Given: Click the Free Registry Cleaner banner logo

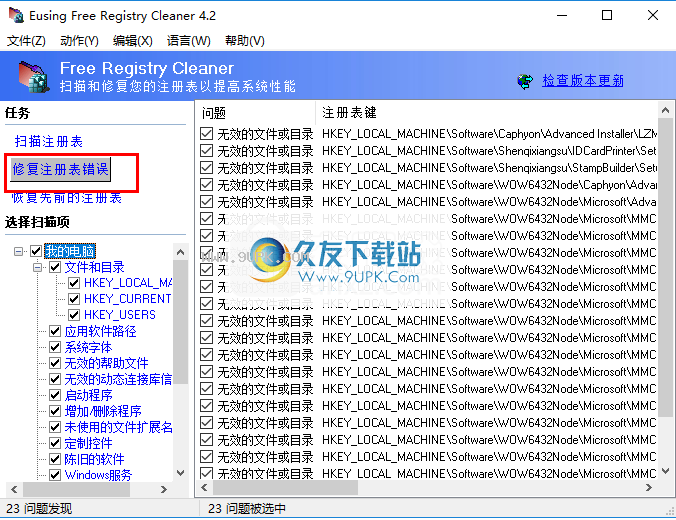Looking at the screenshot, I should click(x=33, y=76).
